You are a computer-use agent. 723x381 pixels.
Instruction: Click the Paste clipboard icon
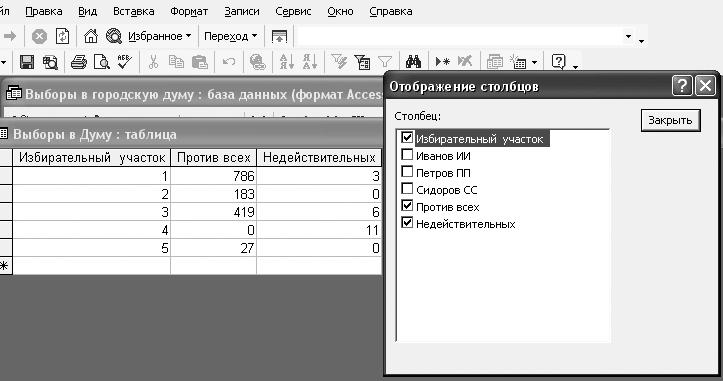pyautogui.click(x=200, y=62)
